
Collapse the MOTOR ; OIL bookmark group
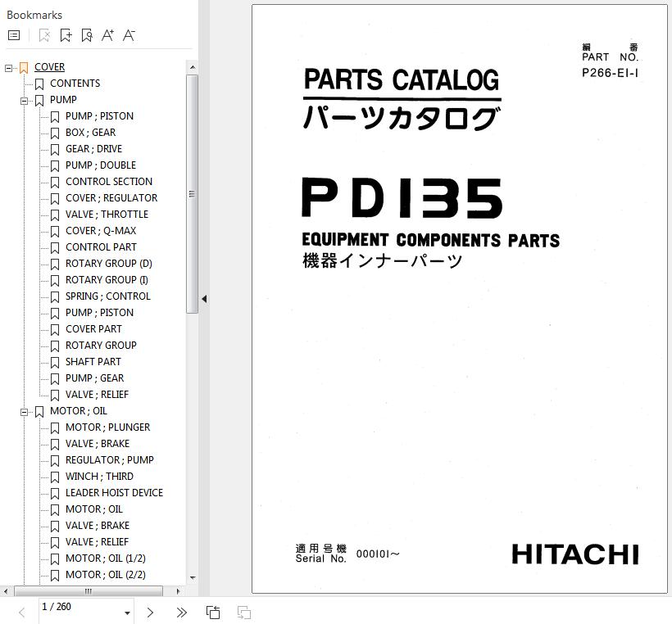pos(24,412)
